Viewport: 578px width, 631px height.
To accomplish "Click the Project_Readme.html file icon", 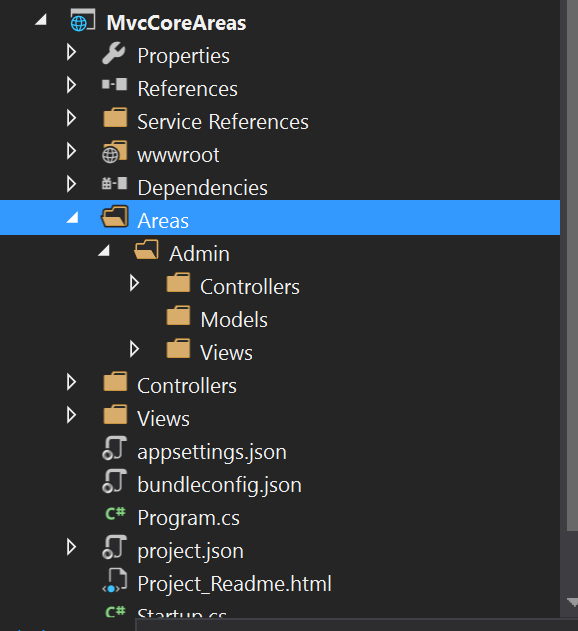I will [115, 580].
